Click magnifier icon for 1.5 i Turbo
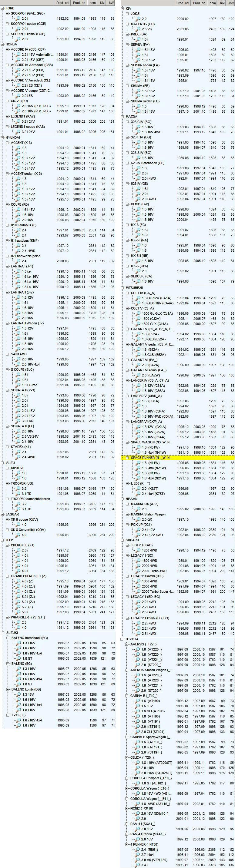 coord(18,385)
